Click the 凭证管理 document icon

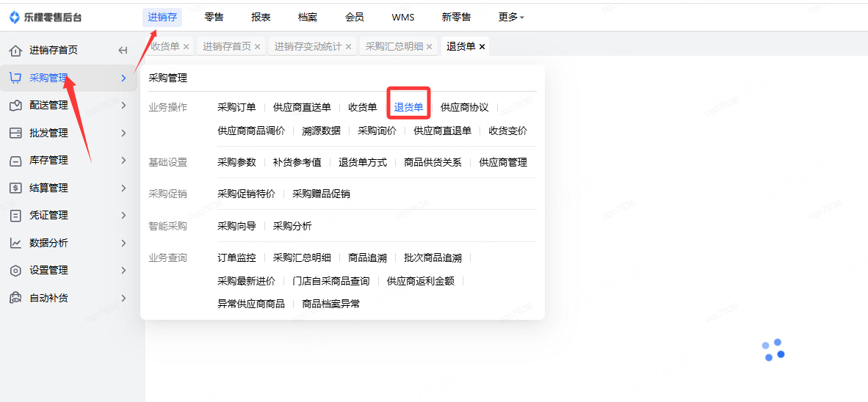tap(16, 215)
